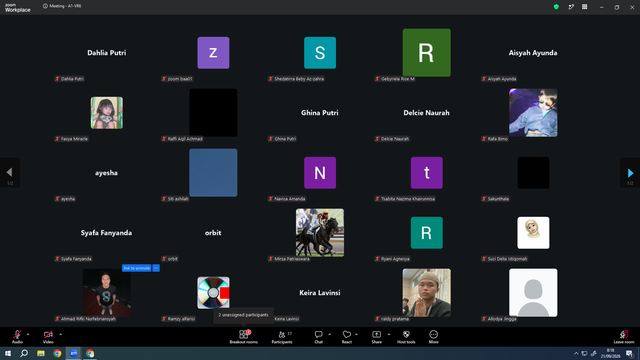Open the More options menu
The image size is (640, 360).
coord(433,336)
